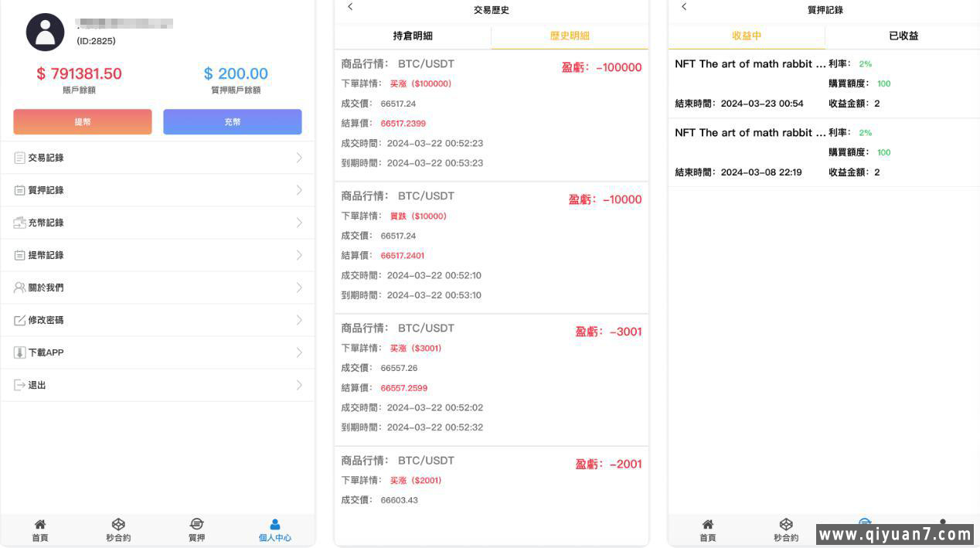The image size is (980, 548).
Task: Expand the 交易記錄 row chevron
Action: [x=299, y=158]
